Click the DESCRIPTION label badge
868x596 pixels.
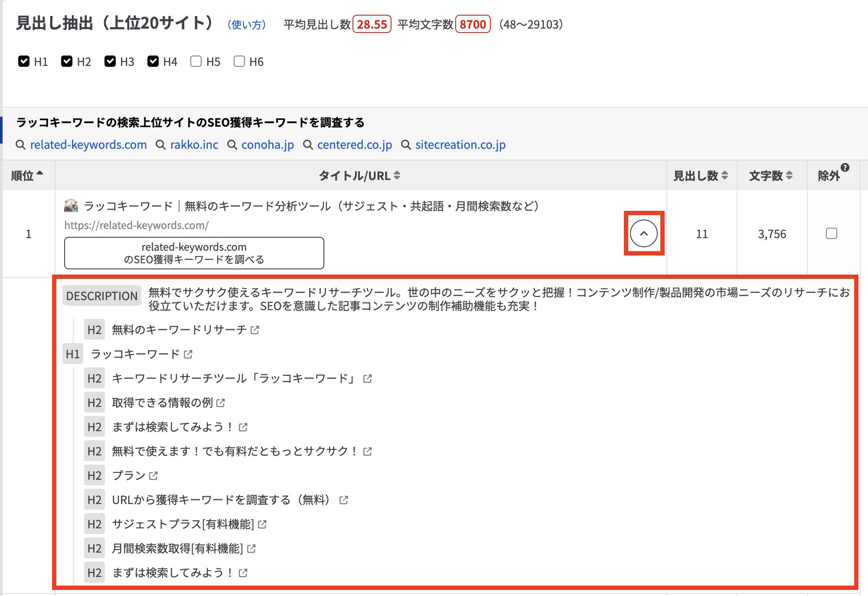tap(102, 296)
